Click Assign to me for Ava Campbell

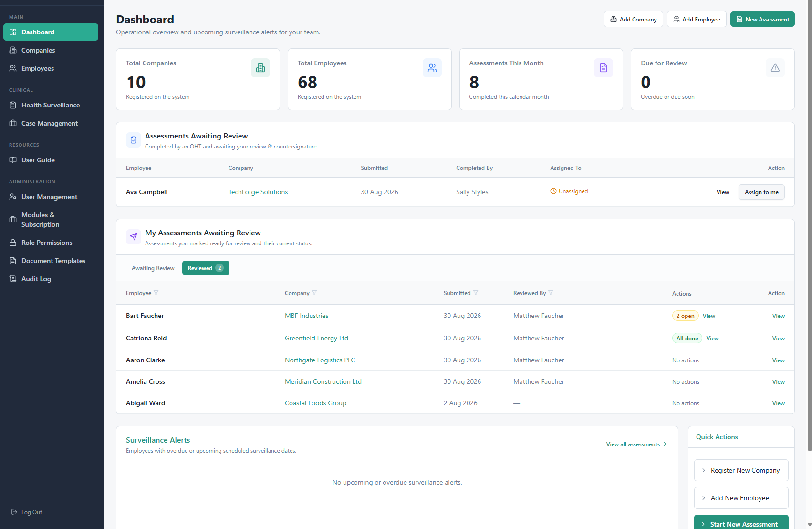pyautogui.click(x=761, y=192)
